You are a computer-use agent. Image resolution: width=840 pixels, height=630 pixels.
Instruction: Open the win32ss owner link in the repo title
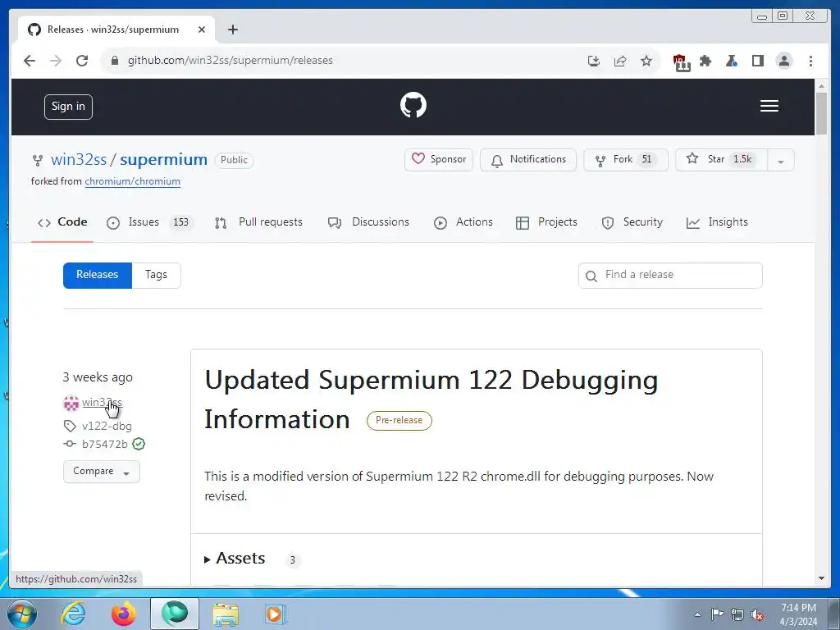79,160
